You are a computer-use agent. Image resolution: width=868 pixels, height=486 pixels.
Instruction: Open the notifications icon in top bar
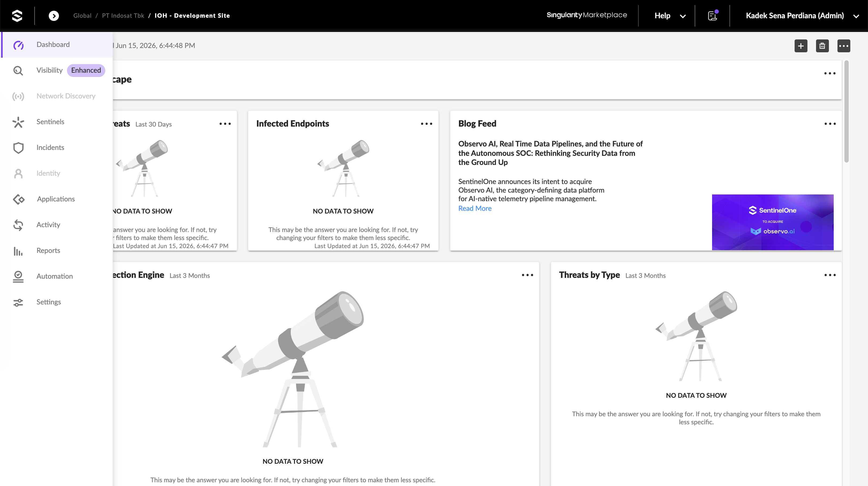(x=713, y=16)
